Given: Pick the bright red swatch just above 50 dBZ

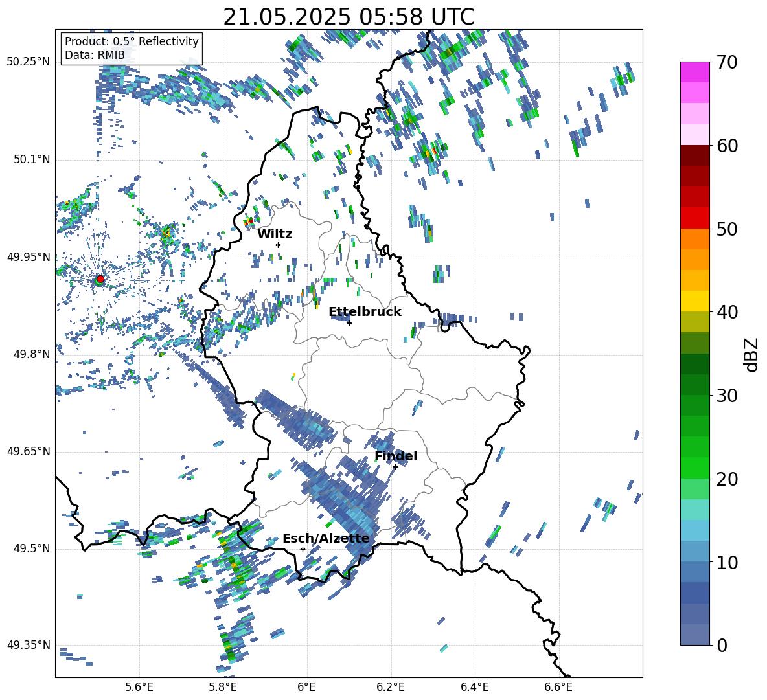Looking at the screenshot, I should pyautogui.click(x=694, y=218).
